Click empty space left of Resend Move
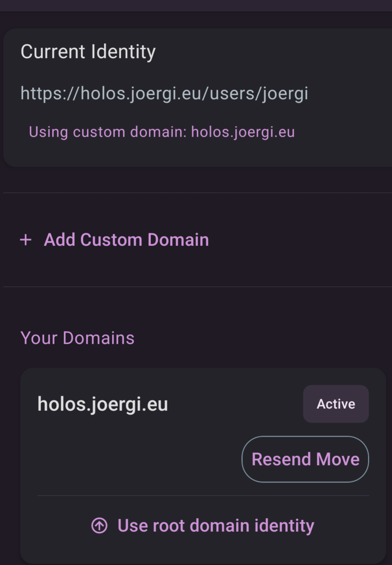The height and width of the screenshot is (565, 392). pyautogui.click(x=138, y=459)
